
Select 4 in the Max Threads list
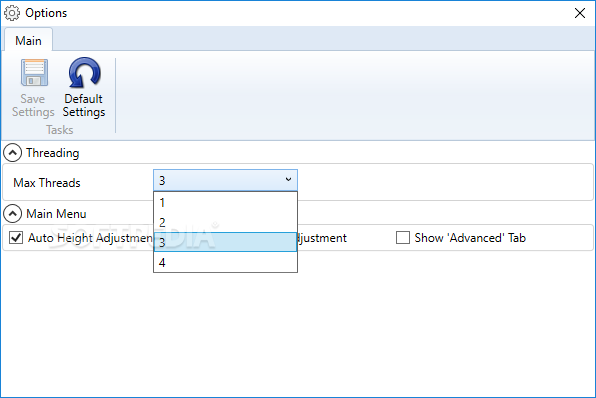pos(225,262)
